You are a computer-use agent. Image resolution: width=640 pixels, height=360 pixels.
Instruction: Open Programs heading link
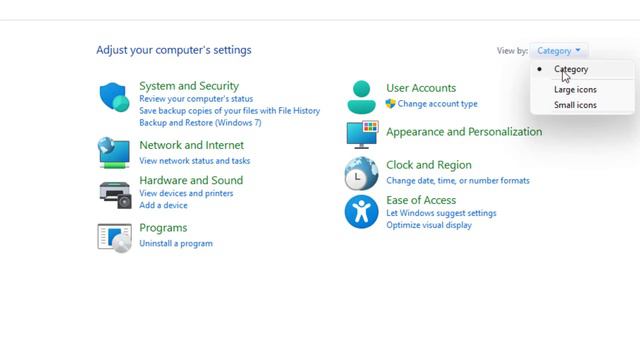(163, 228)
